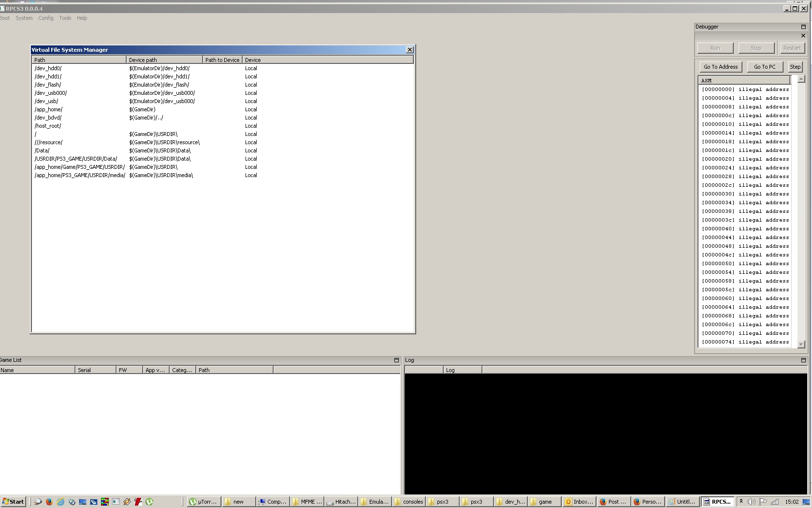Switch to the µTorrent taskbar window
This screenshot has height=508, width=812.
[204, 502]
